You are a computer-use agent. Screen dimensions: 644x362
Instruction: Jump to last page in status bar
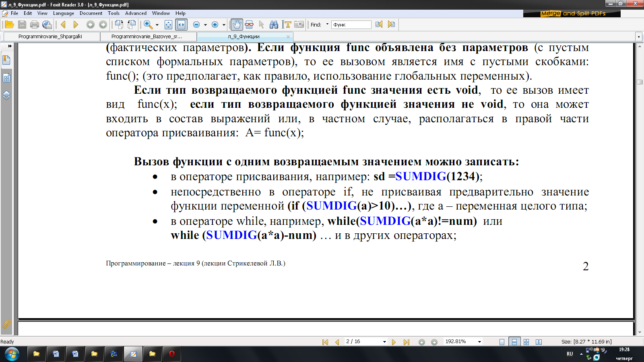point(406,342)
